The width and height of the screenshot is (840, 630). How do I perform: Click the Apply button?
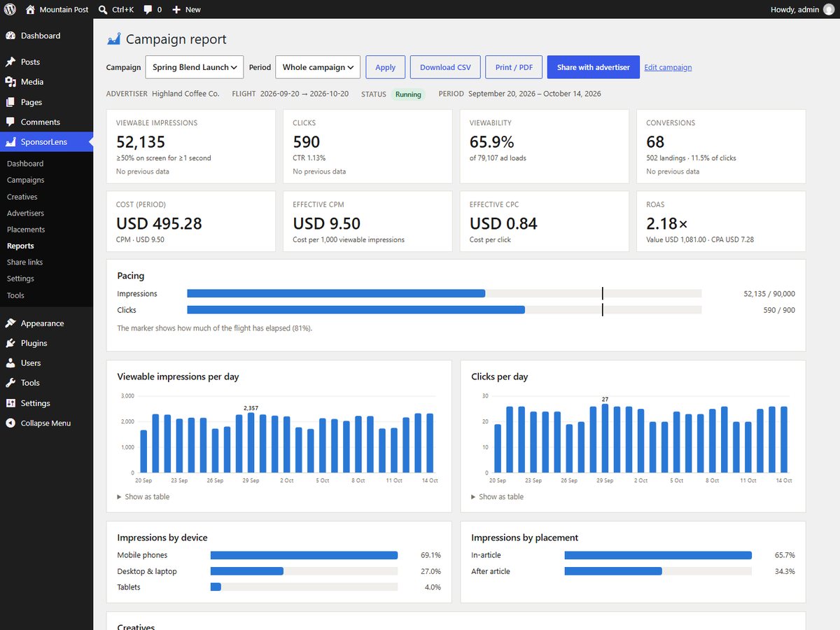[385, 67]
